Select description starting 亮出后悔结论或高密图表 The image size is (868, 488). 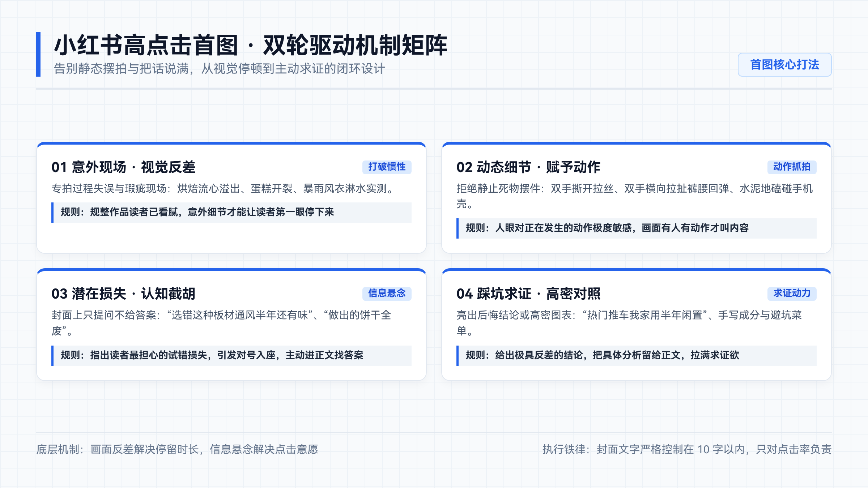pyautogui.click(x=629, y=323)
